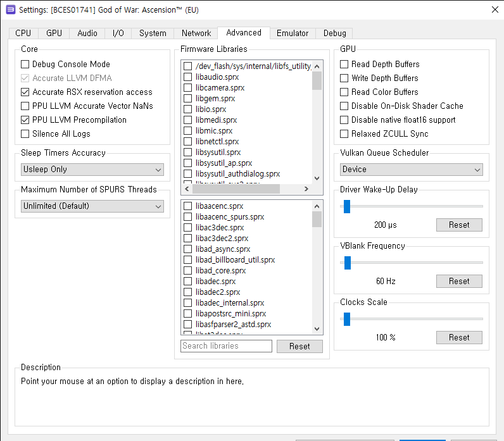Image resolution: width=504 pixels, height=441 pixels.
Task: Check libaudio.sprx library
Action: pos(187,77)
